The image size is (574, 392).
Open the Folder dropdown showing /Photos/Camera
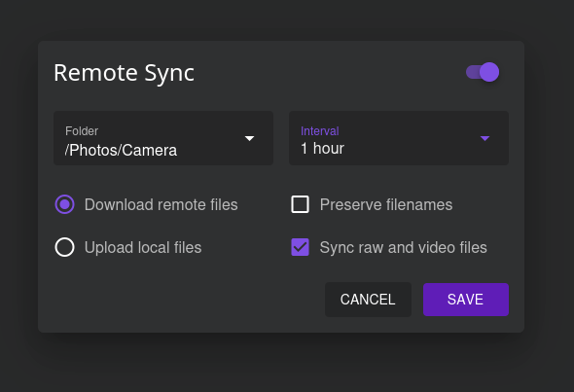[163, 138]
